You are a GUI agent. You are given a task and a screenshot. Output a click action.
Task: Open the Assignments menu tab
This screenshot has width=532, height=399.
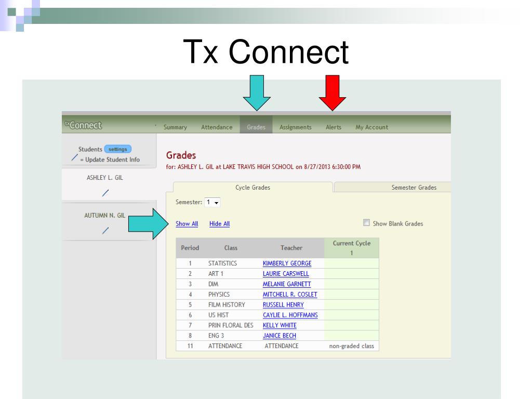tap(296, 127)
